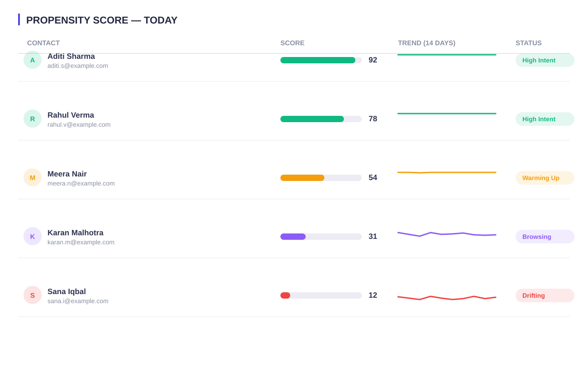Click the Propensity Score — Today heading
The height and width of the screenshot is (371, 588).
click(102, 20)
